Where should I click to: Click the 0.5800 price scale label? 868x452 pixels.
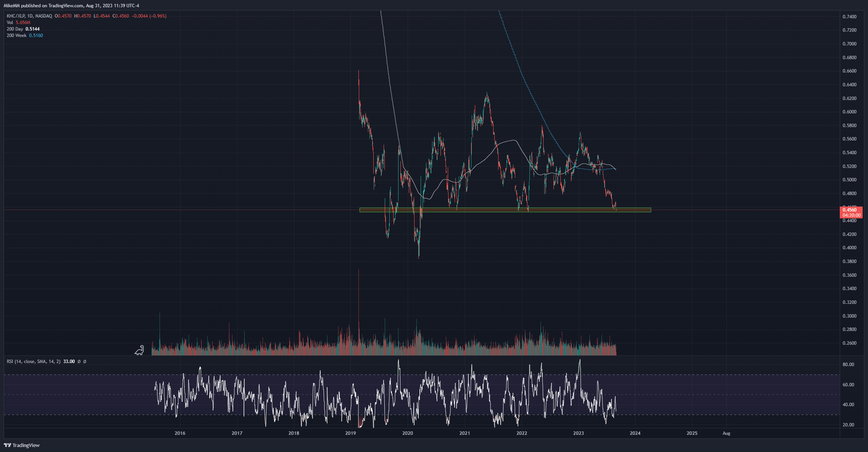click(x=849, y=126)
